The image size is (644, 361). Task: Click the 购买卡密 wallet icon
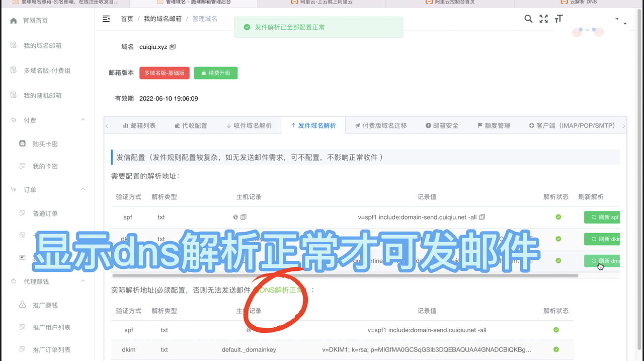(22, 143)
